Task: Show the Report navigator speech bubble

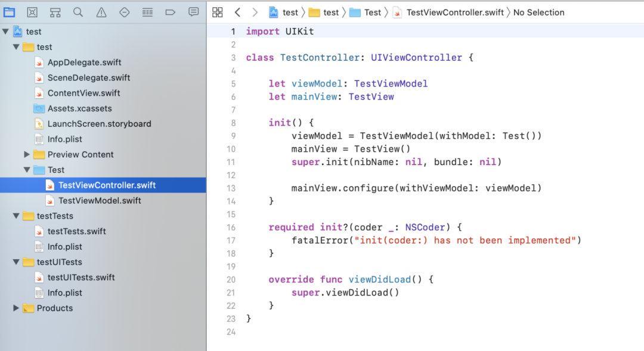Action: click(x=193, y=13)
